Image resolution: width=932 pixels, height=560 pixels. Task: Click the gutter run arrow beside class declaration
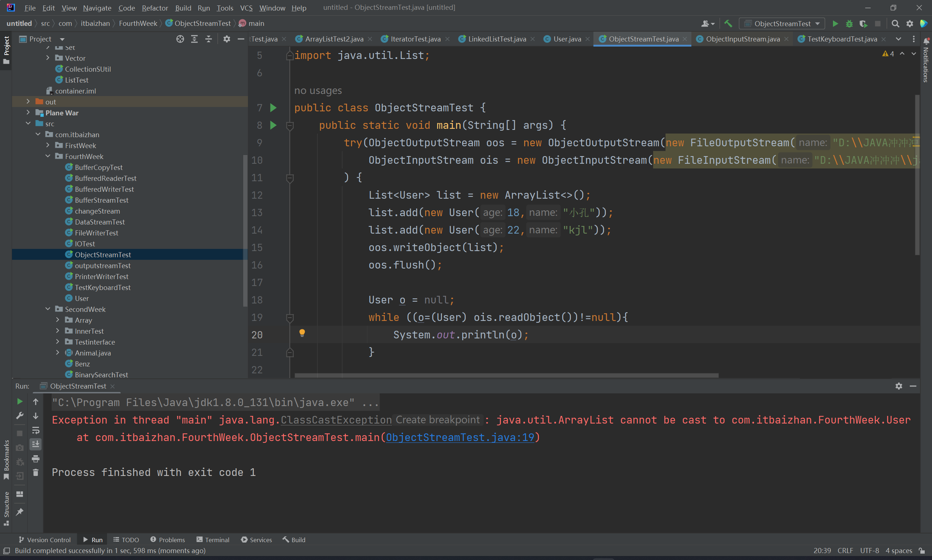pyautogui.click(x=273, y=108)
